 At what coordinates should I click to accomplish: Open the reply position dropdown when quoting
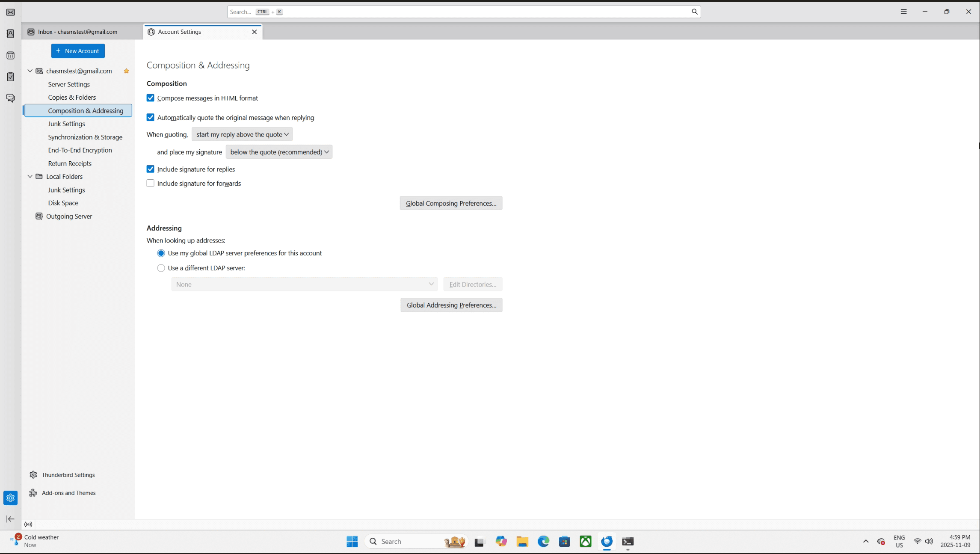coord(242,134)
